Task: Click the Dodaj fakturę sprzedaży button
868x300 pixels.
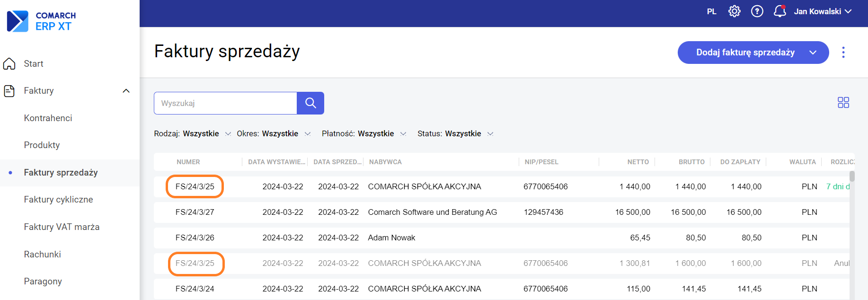Action: point(745,53)
